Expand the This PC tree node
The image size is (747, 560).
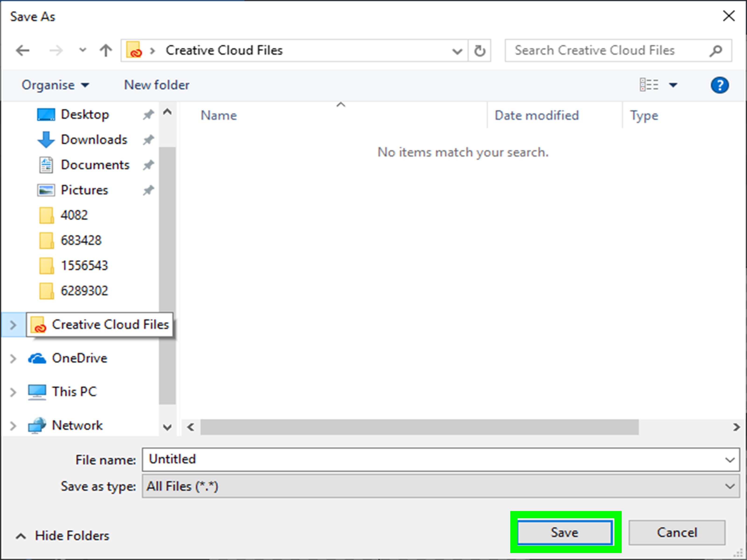[x=13, y=392]
